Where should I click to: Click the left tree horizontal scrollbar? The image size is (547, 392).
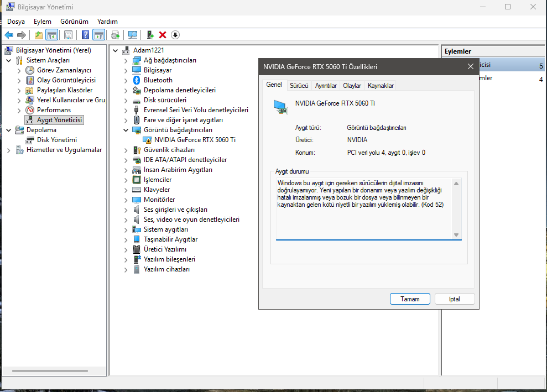(50, 371)
